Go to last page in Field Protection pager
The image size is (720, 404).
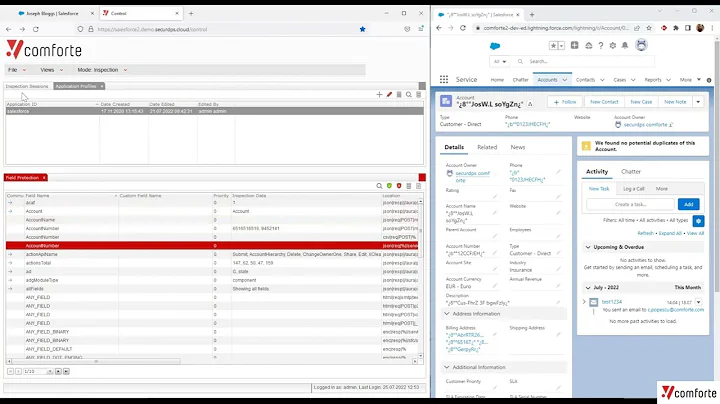[x=66, y=371]
